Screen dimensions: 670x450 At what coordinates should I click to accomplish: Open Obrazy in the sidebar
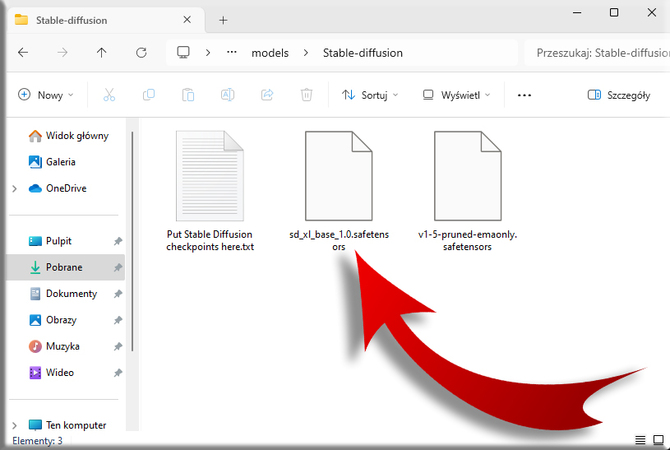pyautogui.click(x=53, y=320)
